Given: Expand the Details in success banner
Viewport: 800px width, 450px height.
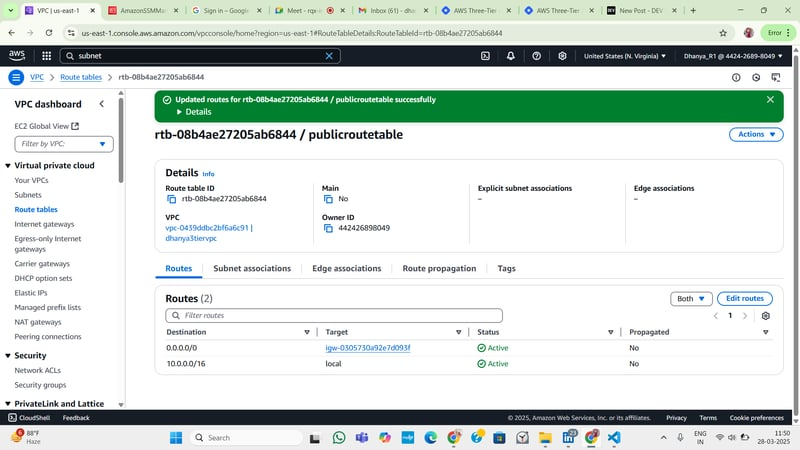Looking at the screenshot, I should 194,112.
